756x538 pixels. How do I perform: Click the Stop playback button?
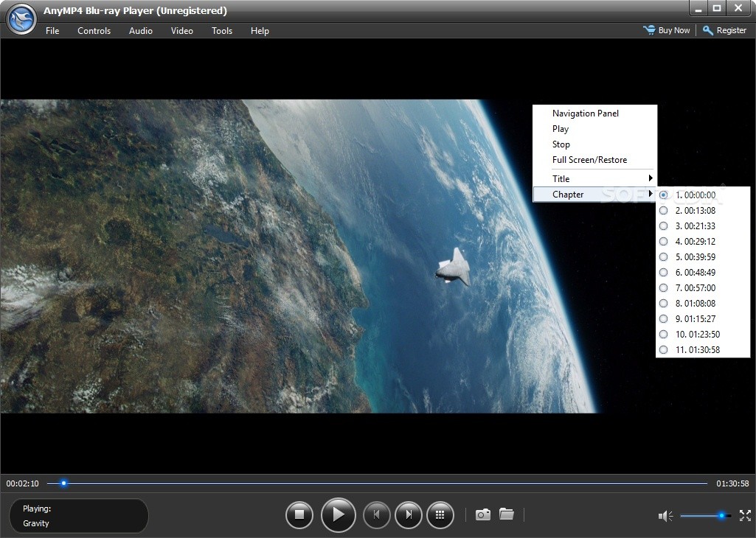299,515
